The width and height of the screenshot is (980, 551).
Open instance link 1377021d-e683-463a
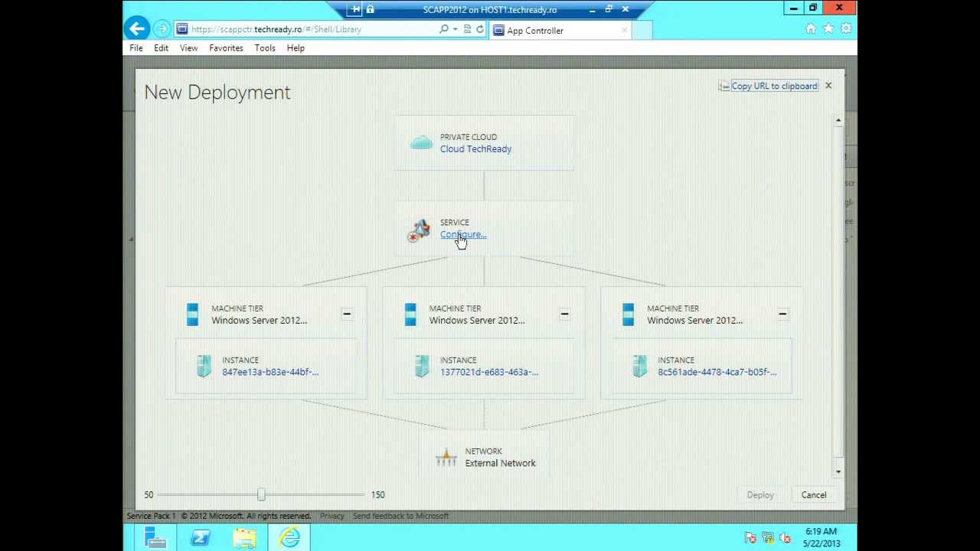[489, 372]
